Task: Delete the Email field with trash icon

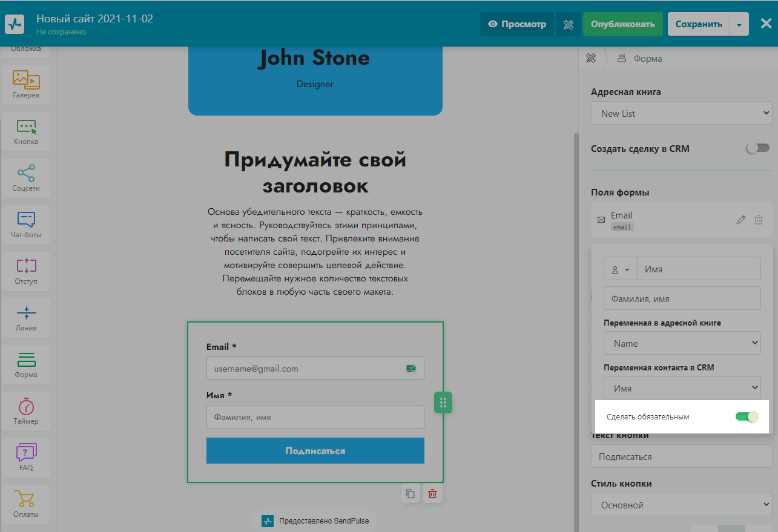Action: click(758, 220)
